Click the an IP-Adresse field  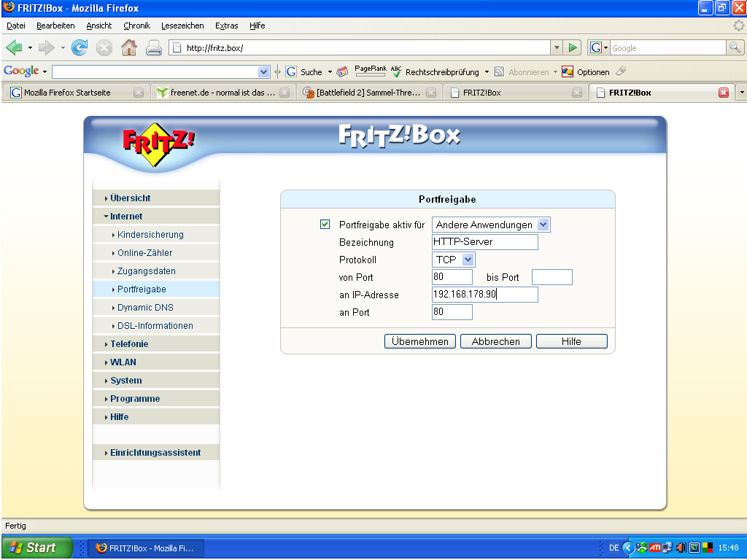485,295
